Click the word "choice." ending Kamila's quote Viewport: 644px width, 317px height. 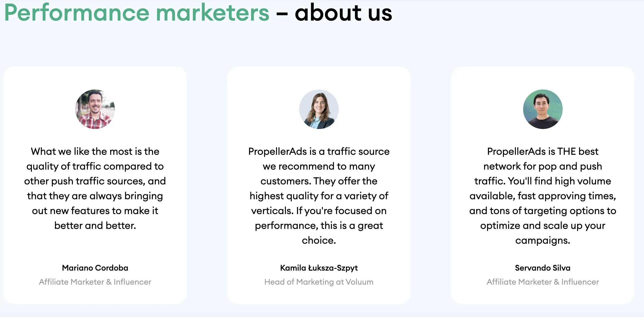319,240
